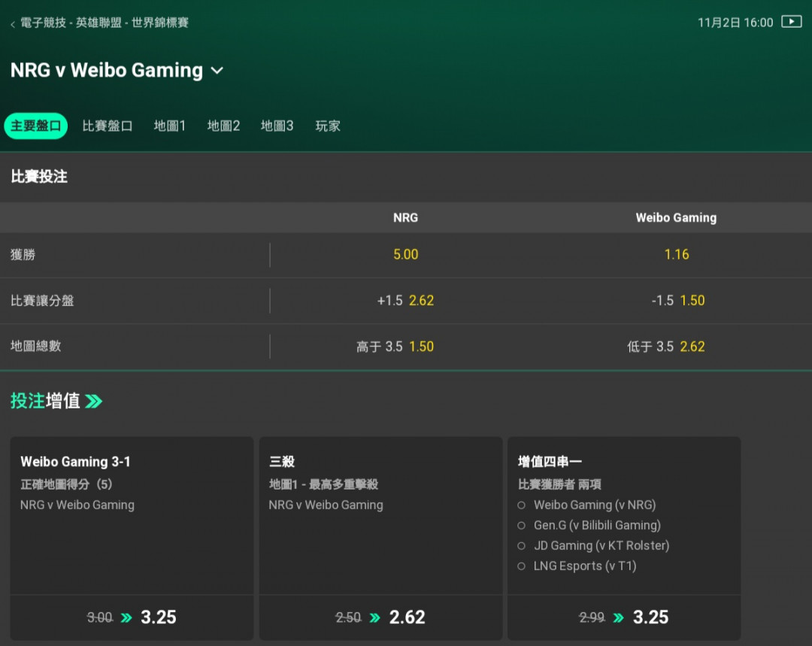This screenshot has height=646, width=812.
Task: Click the electronic sports breadcrumb text
Action: pyautogui.click(x=43, y=23)
